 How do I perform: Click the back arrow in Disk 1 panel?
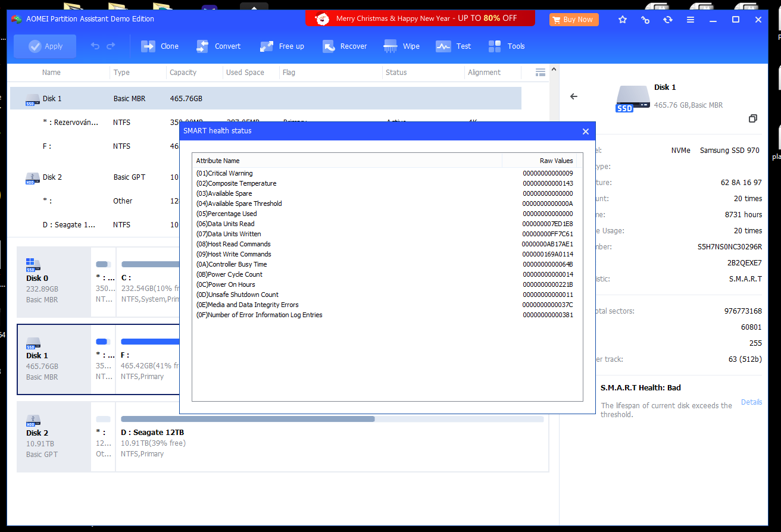[574, 96]
